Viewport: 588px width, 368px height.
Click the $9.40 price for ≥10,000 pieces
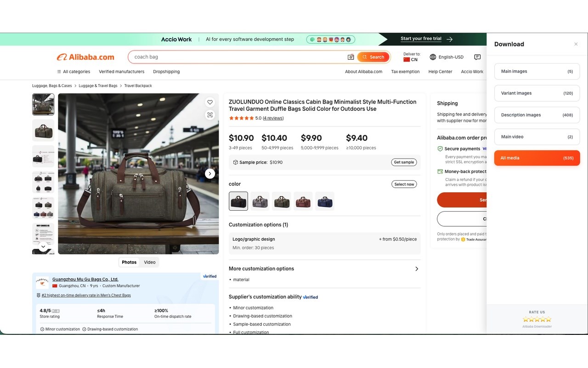point(356,138)
